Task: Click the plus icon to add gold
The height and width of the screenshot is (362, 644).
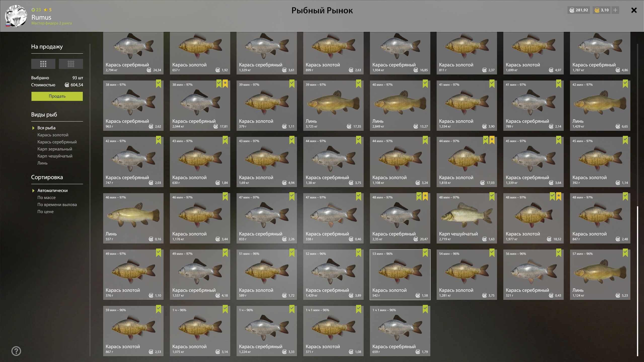Action: (x=615, y=10)
